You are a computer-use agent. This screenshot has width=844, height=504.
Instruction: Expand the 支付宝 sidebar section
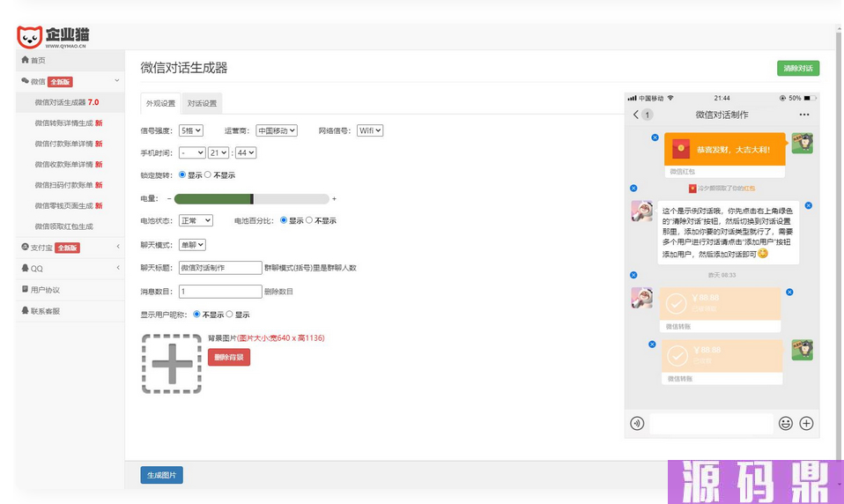pos(70,247)
